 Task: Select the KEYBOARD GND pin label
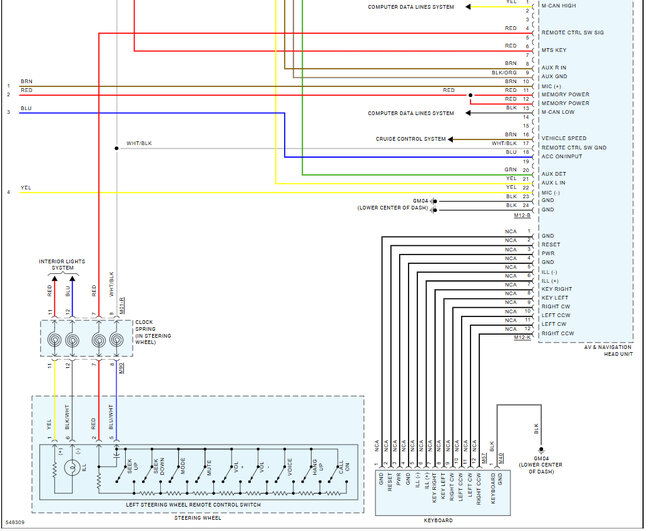[x=496, y=488]
